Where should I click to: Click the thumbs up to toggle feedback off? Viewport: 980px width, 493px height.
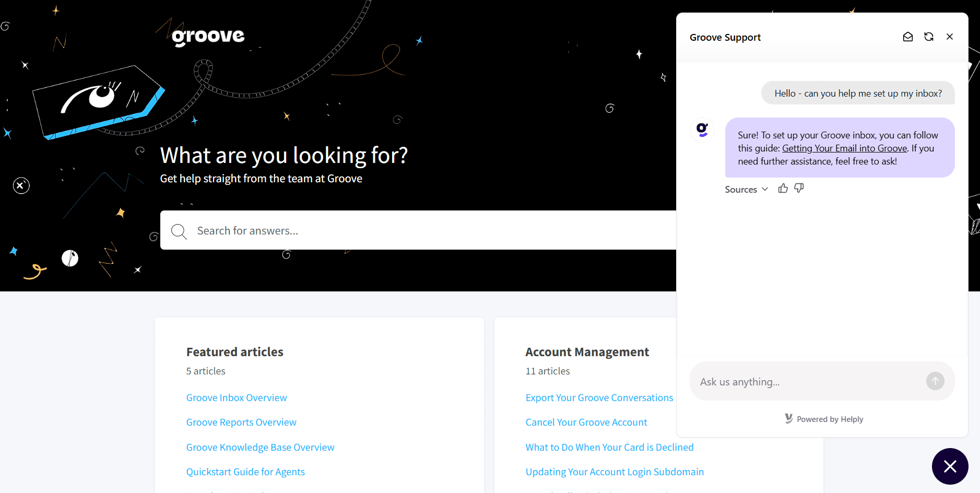783,188
